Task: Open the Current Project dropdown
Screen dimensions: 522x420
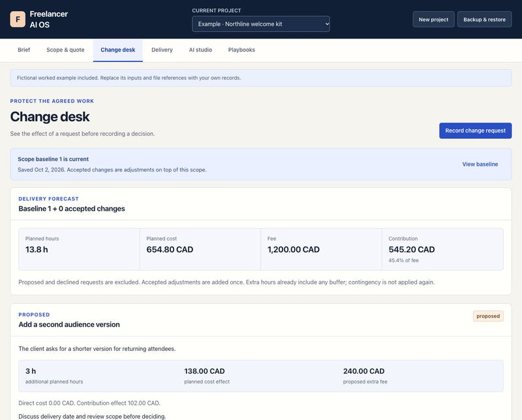Action: tap(260, 24)
